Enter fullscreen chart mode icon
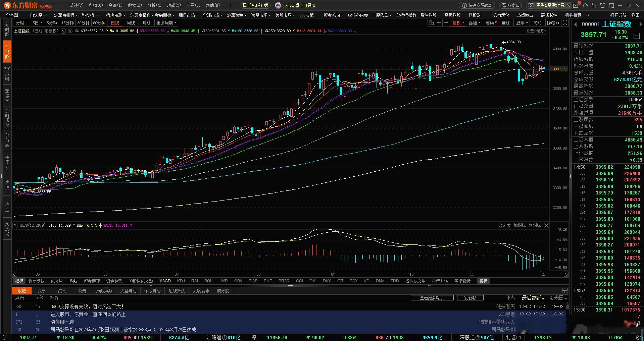Screen dimensions: 644x341 [565, 23]
